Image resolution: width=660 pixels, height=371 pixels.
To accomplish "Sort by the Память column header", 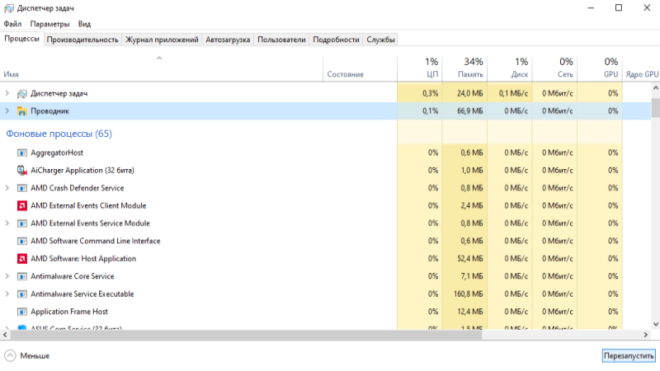I will pos(465,68).
